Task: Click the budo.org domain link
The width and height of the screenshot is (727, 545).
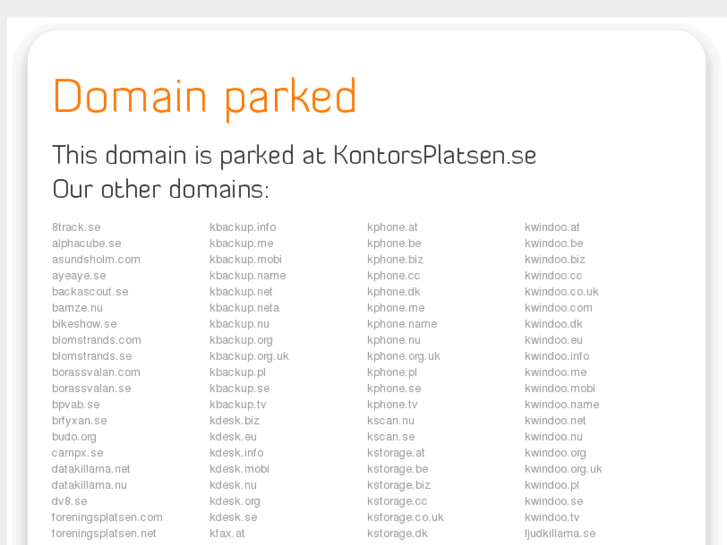Action: pos(74,437)
